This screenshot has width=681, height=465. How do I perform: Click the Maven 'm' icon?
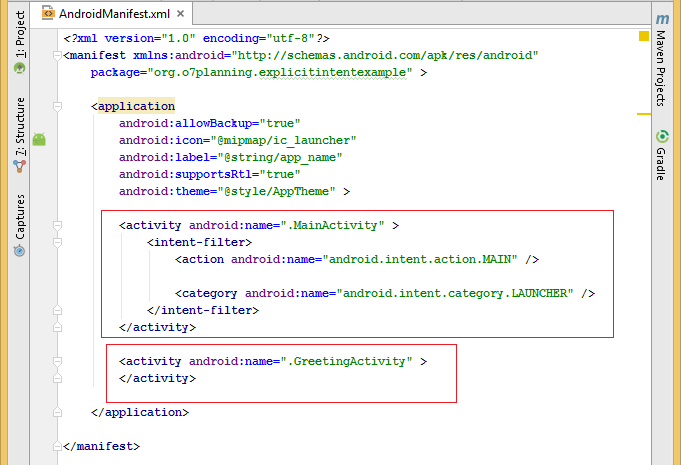click(662, 19)
